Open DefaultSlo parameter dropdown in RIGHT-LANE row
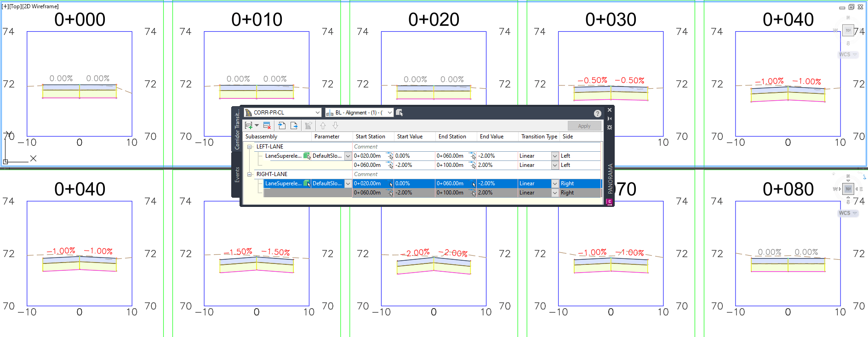The width and height of the screenshot is (868, 337). click(x=348, y=183)
